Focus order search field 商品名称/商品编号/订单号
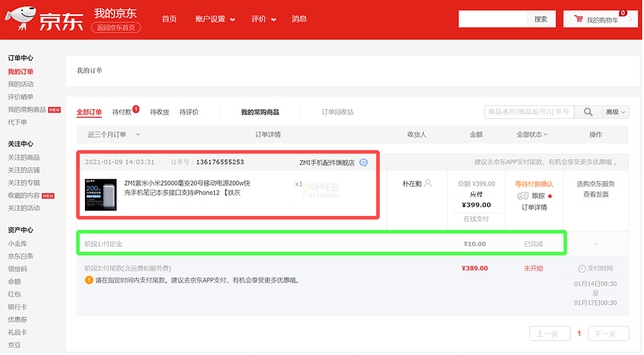 (x=529, y=112)
